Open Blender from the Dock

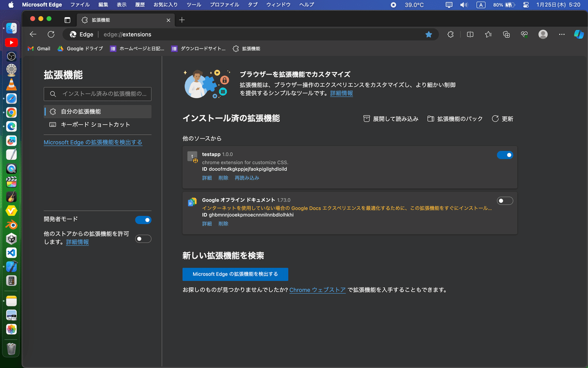pyautogui.click(x=11, y=225)
